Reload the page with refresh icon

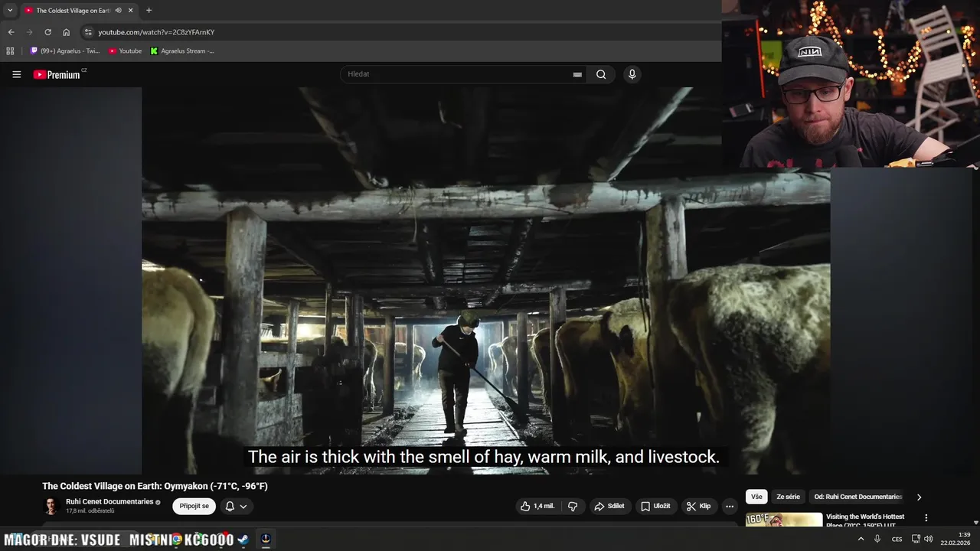coord(47,32)
